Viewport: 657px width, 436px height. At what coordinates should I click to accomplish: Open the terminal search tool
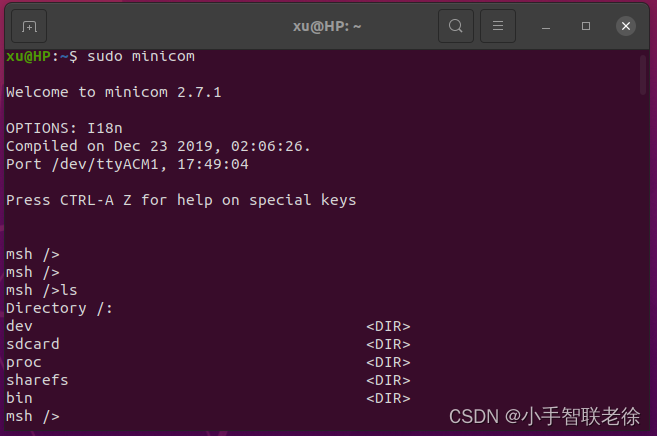(456, 26)
